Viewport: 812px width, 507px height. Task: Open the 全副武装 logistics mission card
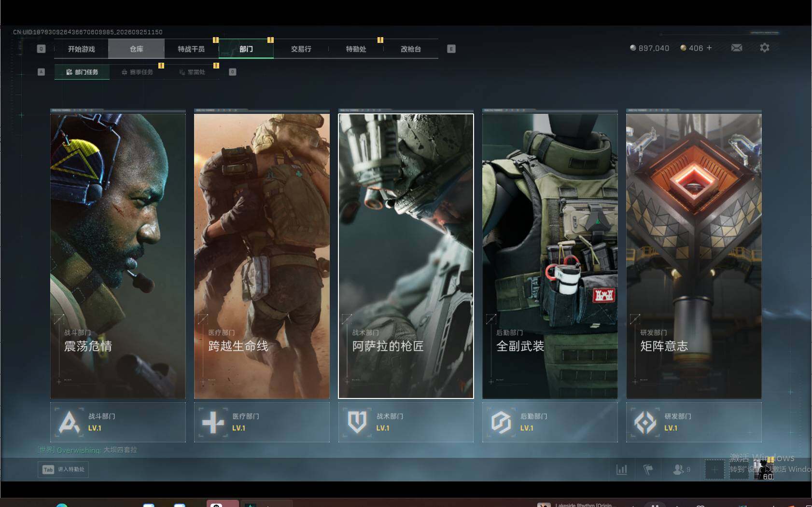(550, 256)
